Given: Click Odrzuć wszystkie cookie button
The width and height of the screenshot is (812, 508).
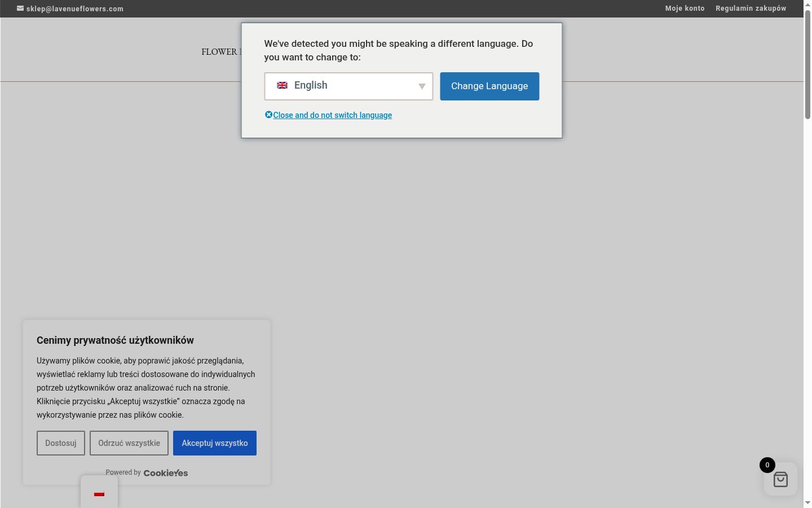Looking at the screenshot, I should pos(129,443).
